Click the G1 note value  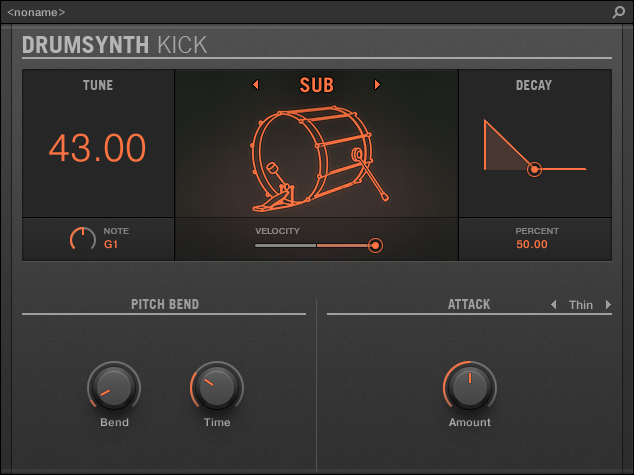point(111,244)
